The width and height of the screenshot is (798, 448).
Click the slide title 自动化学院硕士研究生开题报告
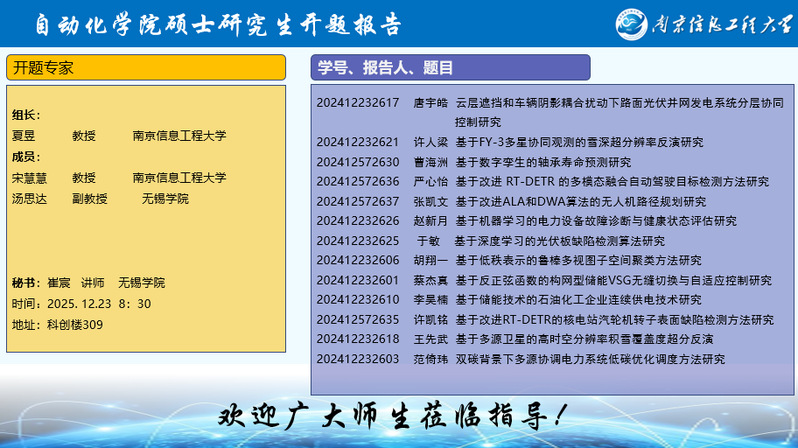click(x=217, y=23)
